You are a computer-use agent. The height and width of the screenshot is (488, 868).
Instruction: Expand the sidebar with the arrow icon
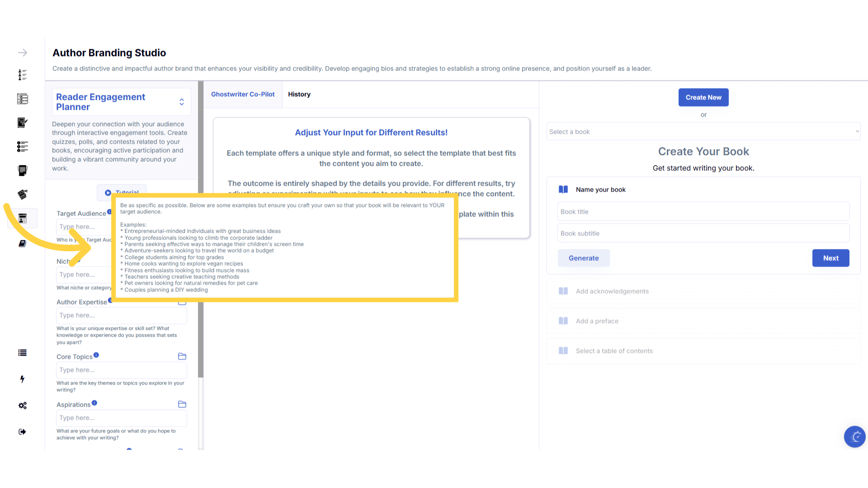coord(23,53)
